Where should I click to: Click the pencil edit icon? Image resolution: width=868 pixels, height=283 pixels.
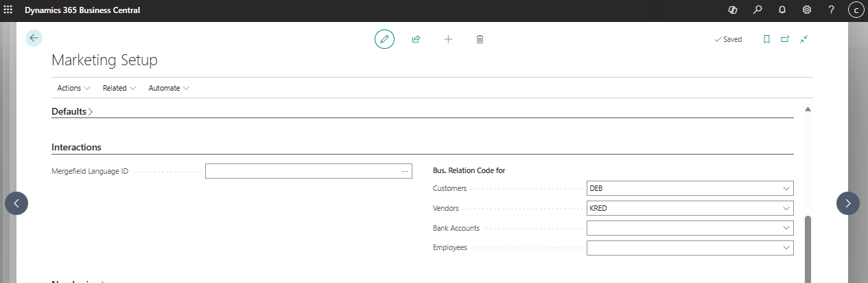click(x=384, y=39)
